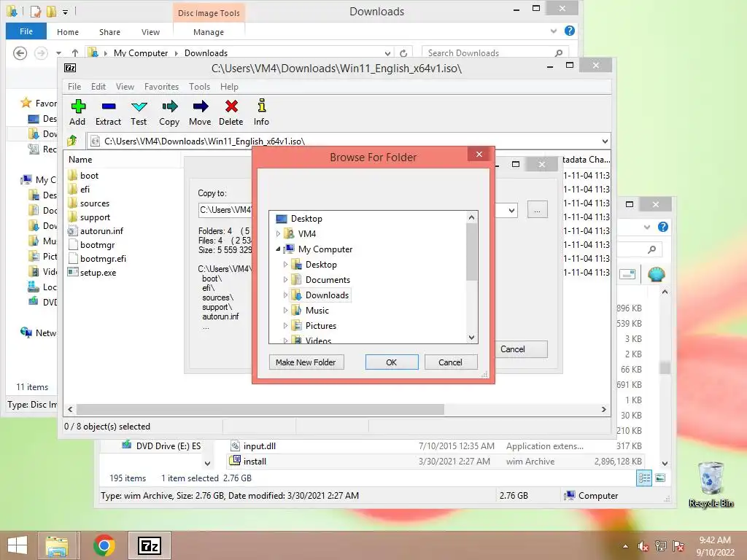This screenshot has width=747, height=560.
Task: Expand the Desktop subfolder under My Computer
Action: 285,264
